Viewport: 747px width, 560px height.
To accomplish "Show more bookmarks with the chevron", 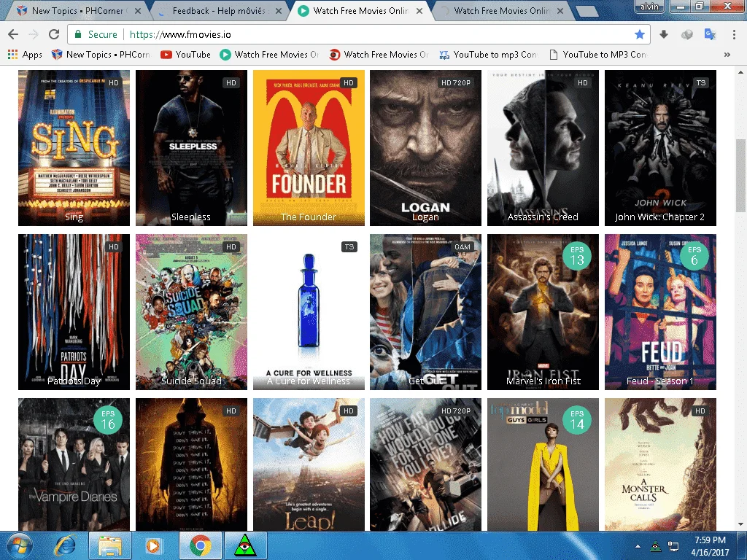I will [x=727, y=54].
